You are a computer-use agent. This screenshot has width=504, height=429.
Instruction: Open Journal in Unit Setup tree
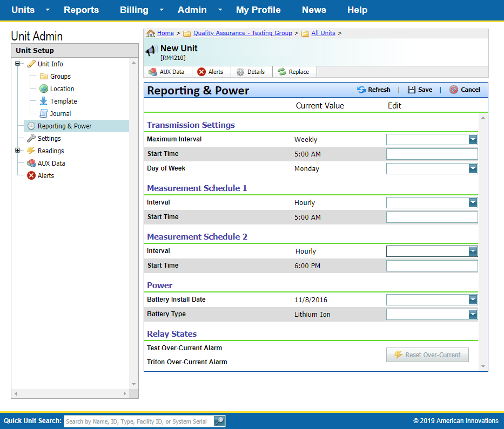(x=44, y=114)
